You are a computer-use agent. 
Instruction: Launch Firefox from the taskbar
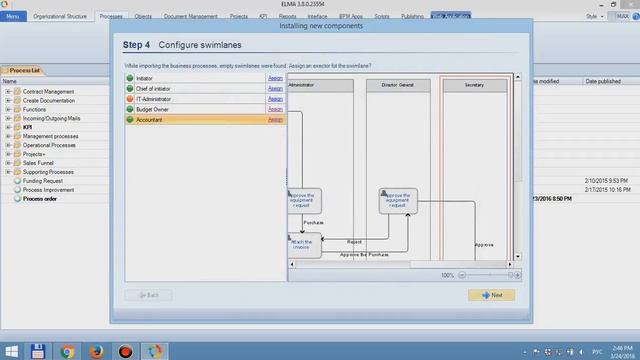click(x=96, y=351)
